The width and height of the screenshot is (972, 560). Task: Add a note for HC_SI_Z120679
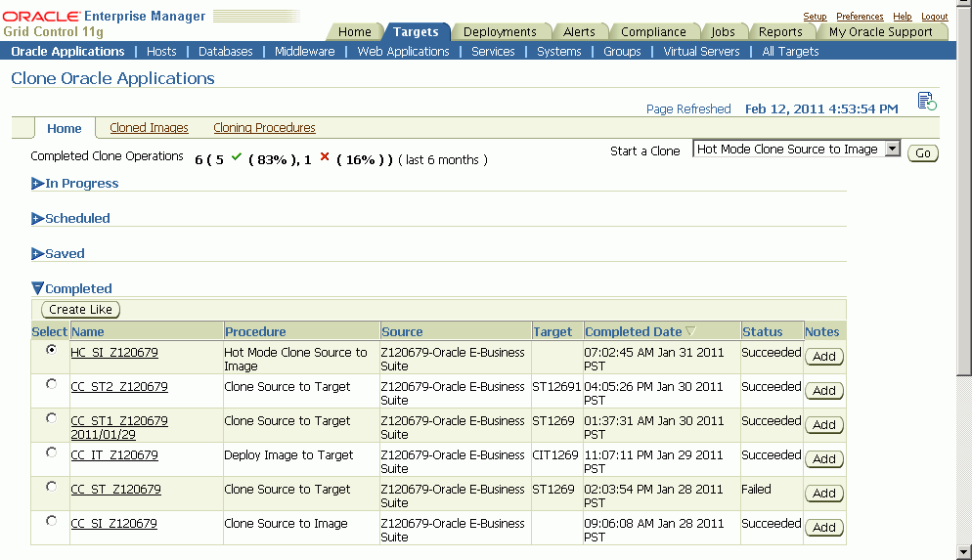pos(824,356)
